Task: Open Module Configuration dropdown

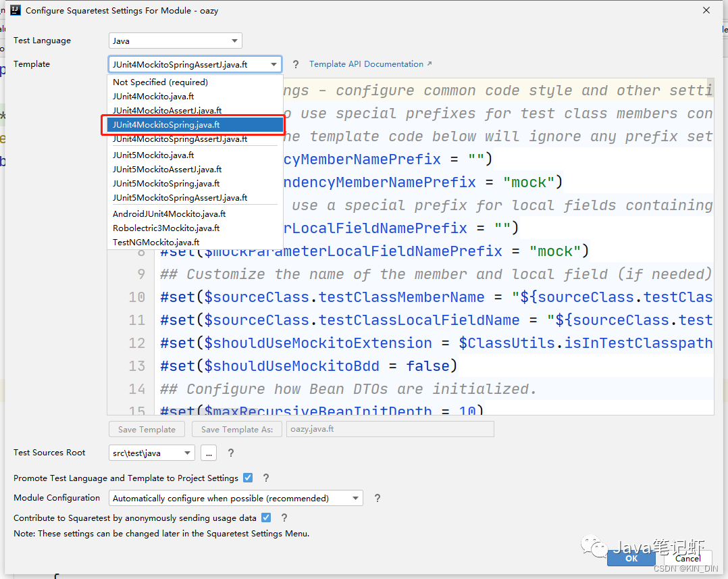Action: [236, 498]
